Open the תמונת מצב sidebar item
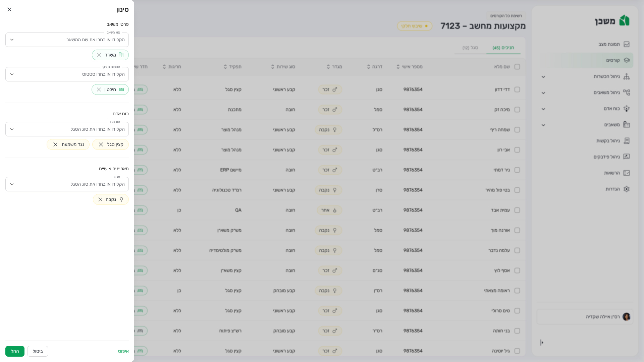644x362 pixels. [609, 44]
